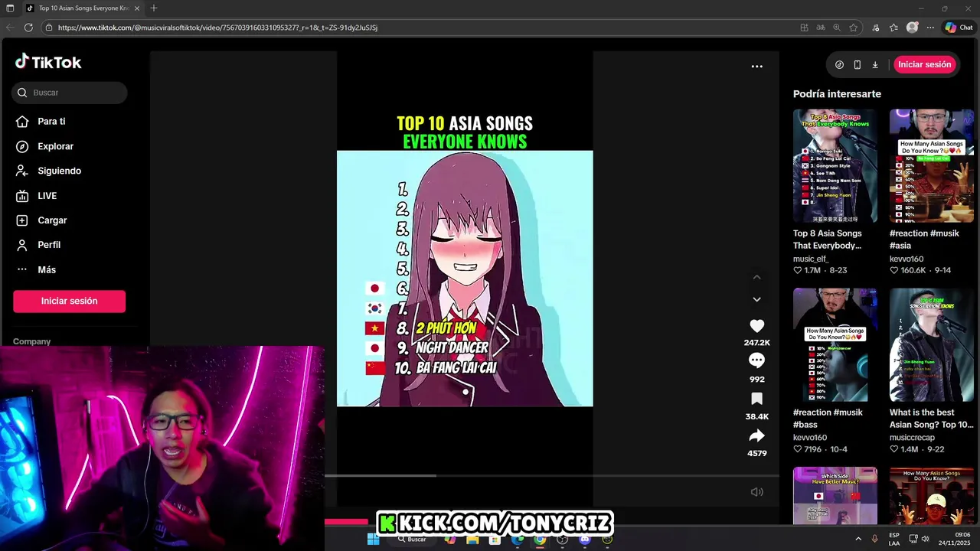Add page to favorites star icon
980x551 pixels.
tap(854, 28)
